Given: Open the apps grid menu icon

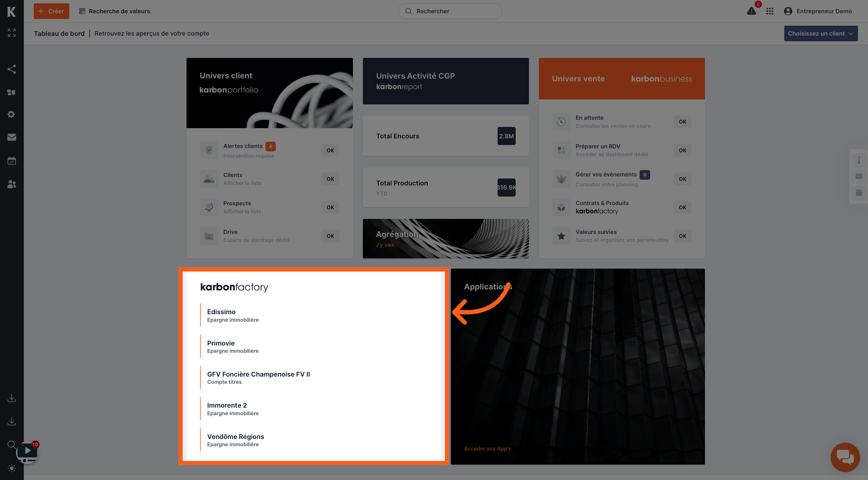Looking at the screenshot, I should click(x=770, y=11).
